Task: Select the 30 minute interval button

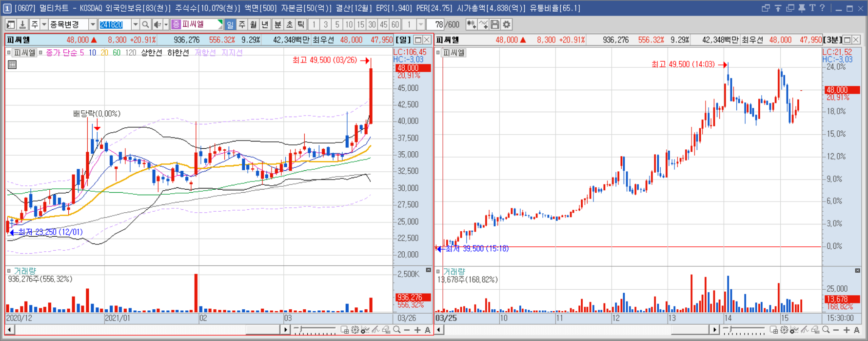Action: [372, 24]
